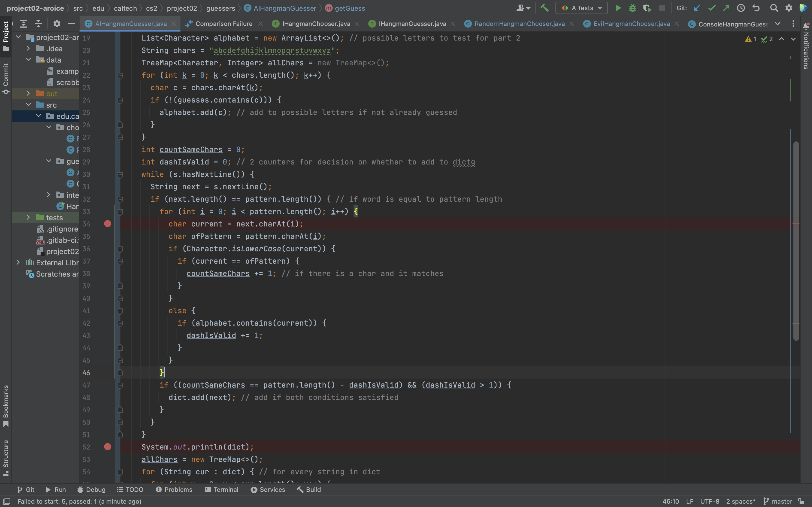Toggle the breakpoint on line 52
This screenshot has height=507, width=812.
click(x=107, y=447)
